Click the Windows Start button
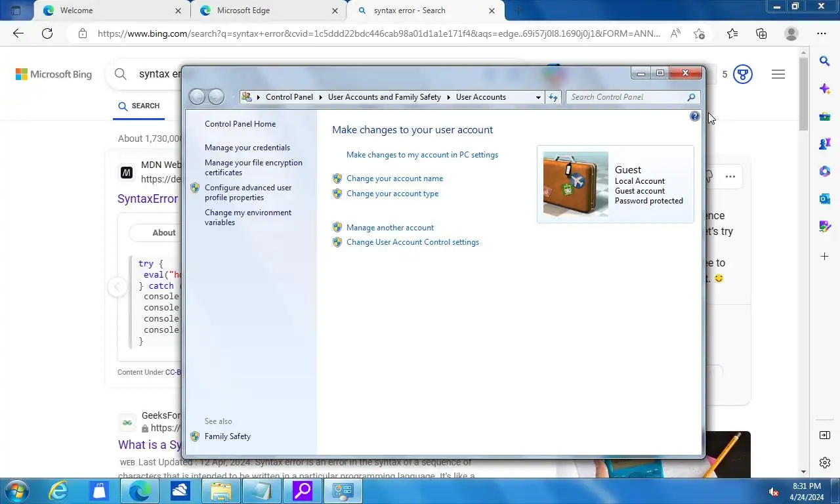The width and height of the screenshot is (840, 504). tap(16, 491)
